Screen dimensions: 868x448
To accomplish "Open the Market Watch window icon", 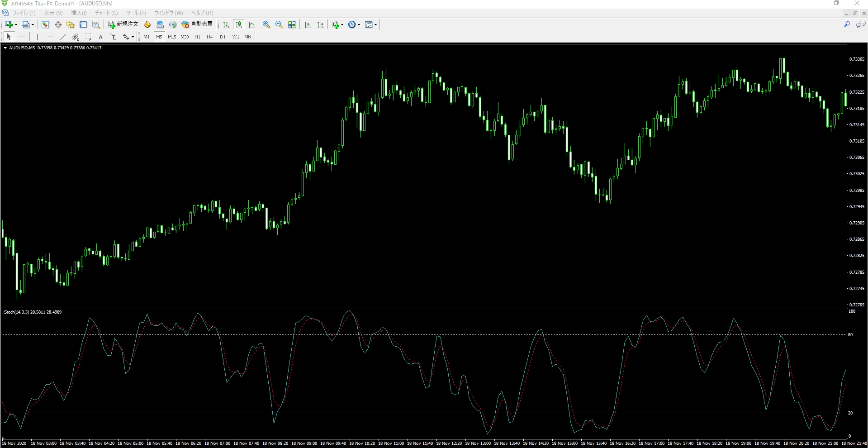I will [45, 24].
